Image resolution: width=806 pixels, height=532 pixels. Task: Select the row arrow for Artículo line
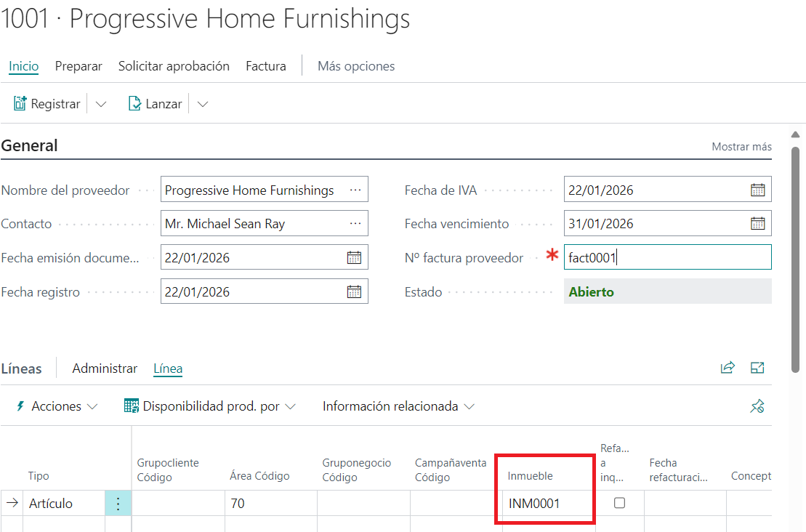(x=12, y=503)
